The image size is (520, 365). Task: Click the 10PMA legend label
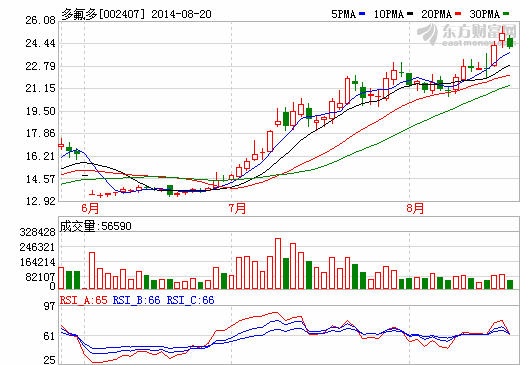pos(389,14)
